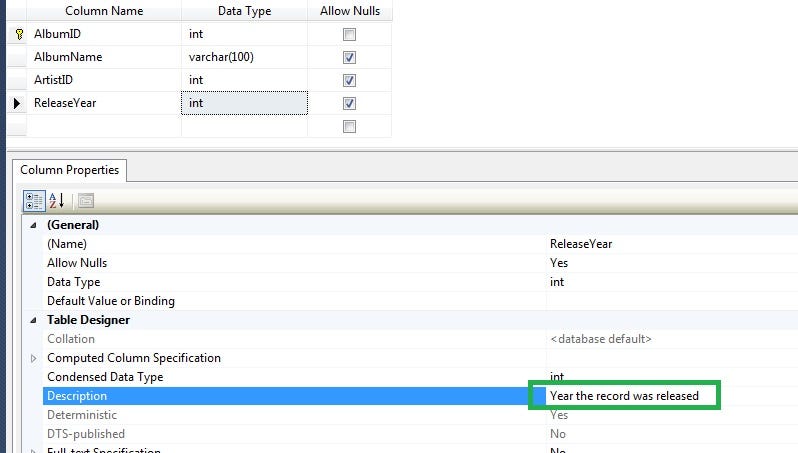Click the empty new row data type cell

244,126
